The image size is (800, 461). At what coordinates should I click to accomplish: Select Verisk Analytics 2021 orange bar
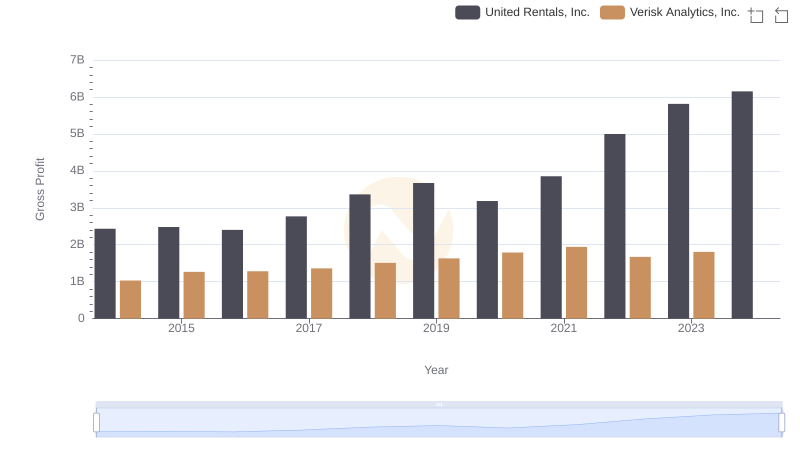point(577,283)
